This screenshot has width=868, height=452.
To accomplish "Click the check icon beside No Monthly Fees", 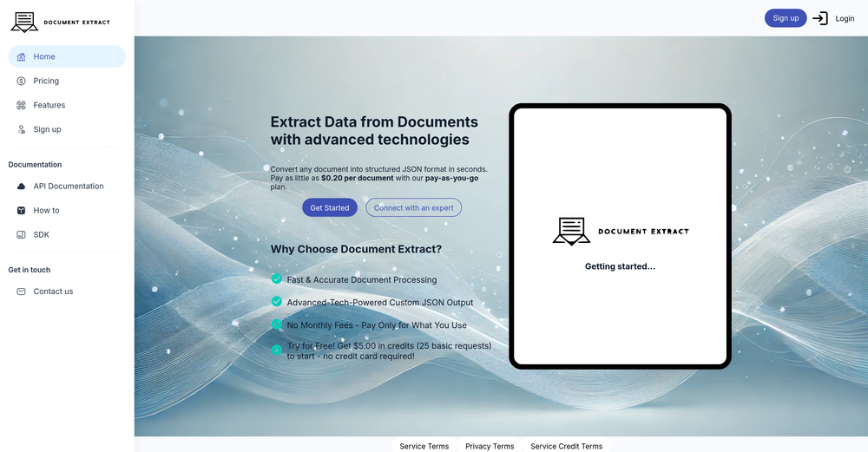I will click(x=277, y=324).
